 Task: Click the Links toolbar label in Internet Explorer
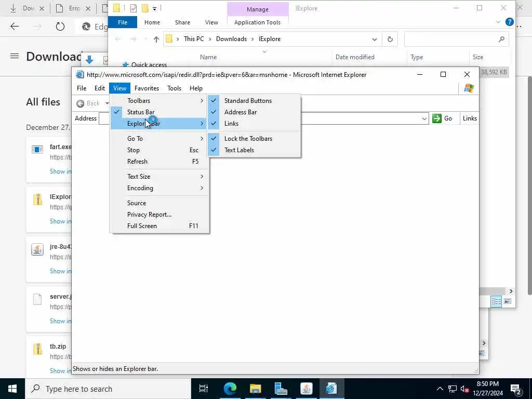(x=470, y=118)
